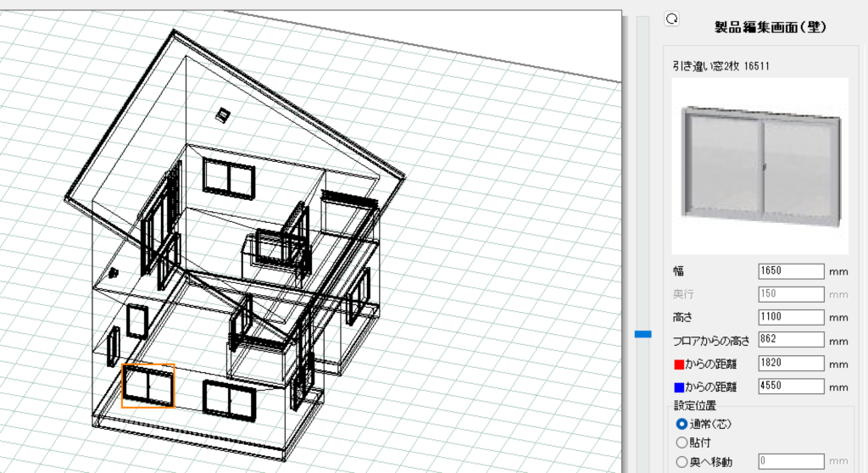Select the orange-highlighted window on the house model
The width and height of the screenshot is (868, 473).
tap(148, 386)
